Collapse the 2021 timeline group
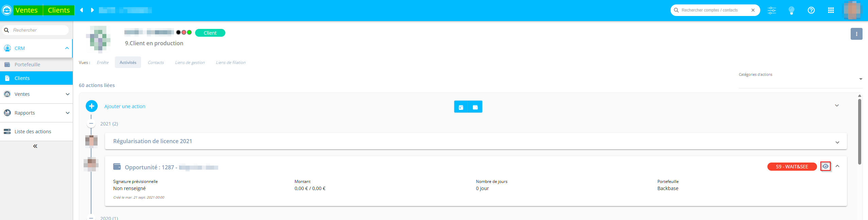Image resolution: width=868 pixels, height=220 pixels. (91, 124)
